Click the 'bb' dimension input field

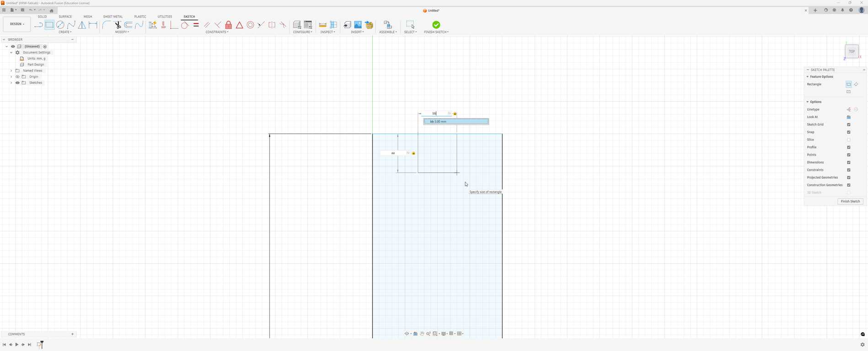(x=436, y=113)
